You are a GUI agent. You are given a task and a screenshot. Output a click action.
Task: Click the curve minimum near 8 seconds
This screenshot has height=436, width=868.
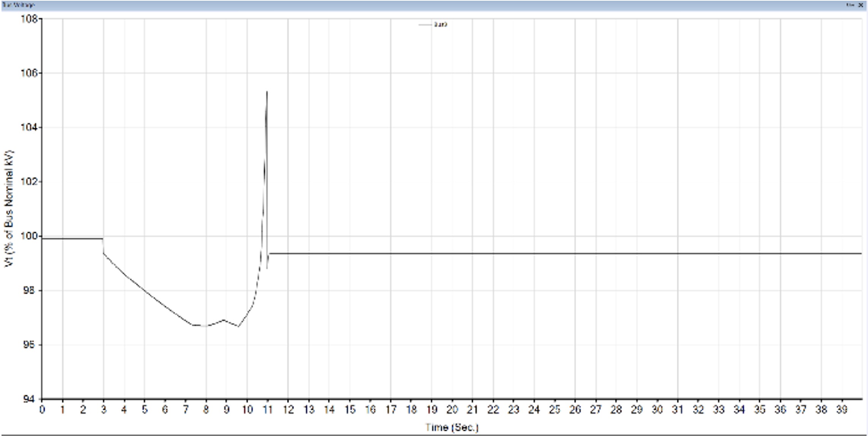click(206, 326)
